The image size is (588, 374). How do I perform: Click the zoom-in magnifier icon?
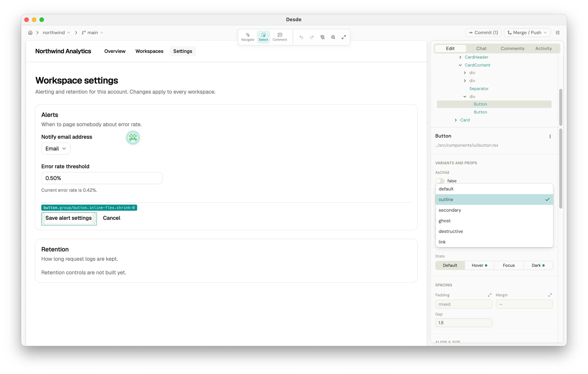[333, 37]
